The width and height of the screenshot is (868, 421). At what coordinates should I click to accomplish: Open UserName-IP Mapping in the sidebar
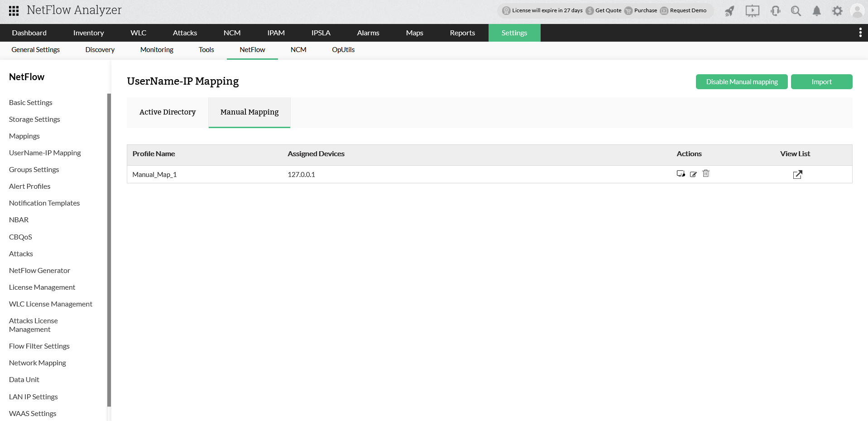(x=45, y=153)
